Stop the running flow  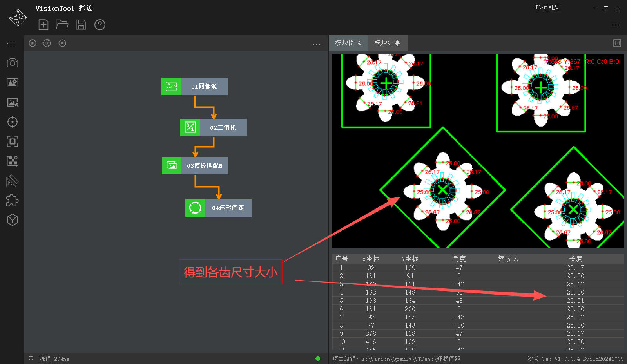tap(62, 43)
